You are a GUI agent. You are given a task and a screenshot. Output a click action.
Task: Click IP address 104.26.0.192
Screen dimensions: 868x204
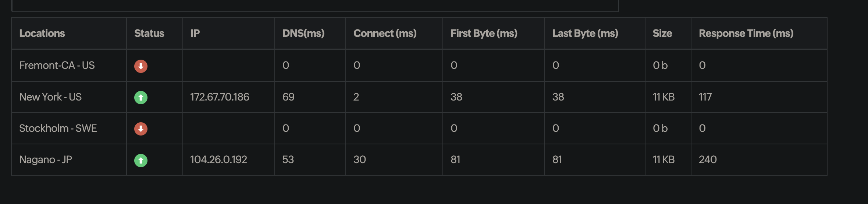pos(218,160)
